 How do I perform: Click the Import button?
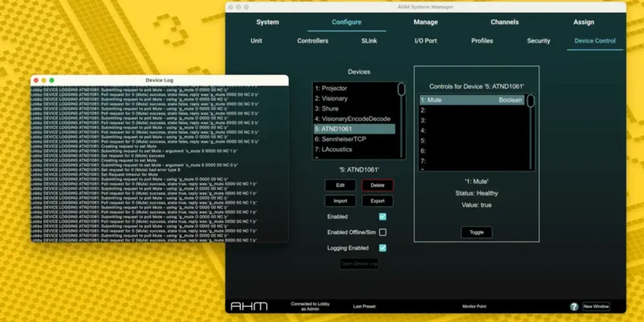coord(340,200)
